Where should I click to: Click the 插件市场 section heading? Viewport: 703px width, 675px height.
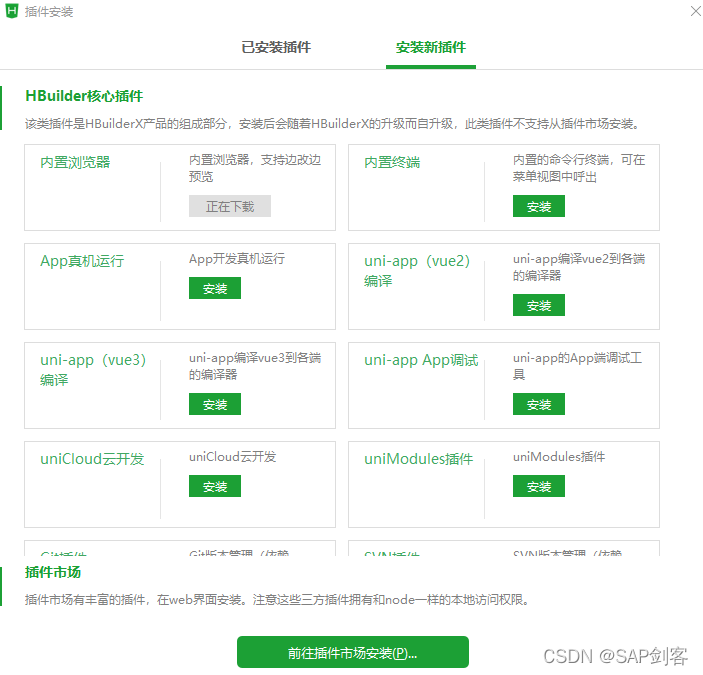pyautogui.click(x=53, y=572)
